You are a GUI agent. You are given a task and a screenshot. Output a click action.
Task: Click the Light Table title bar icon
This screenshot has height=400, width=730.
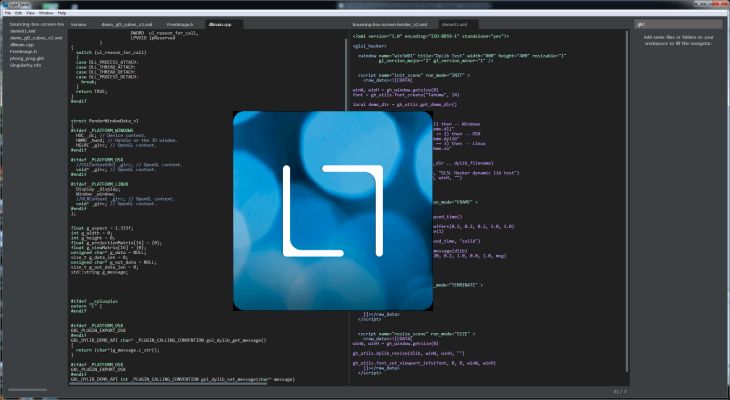coord(6,4)
